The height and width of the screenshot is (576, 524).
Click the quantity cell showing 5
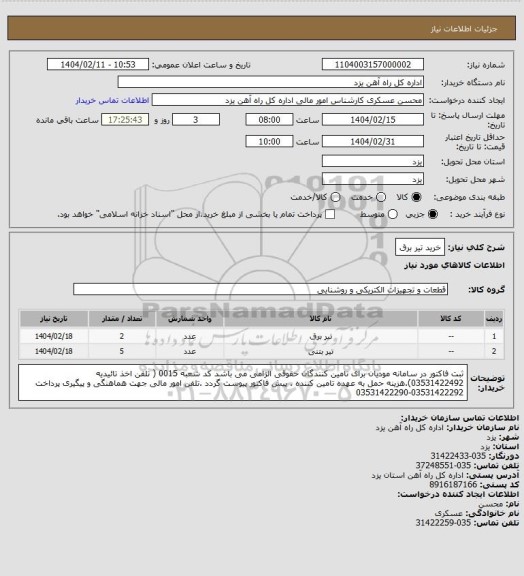[122, 351]
